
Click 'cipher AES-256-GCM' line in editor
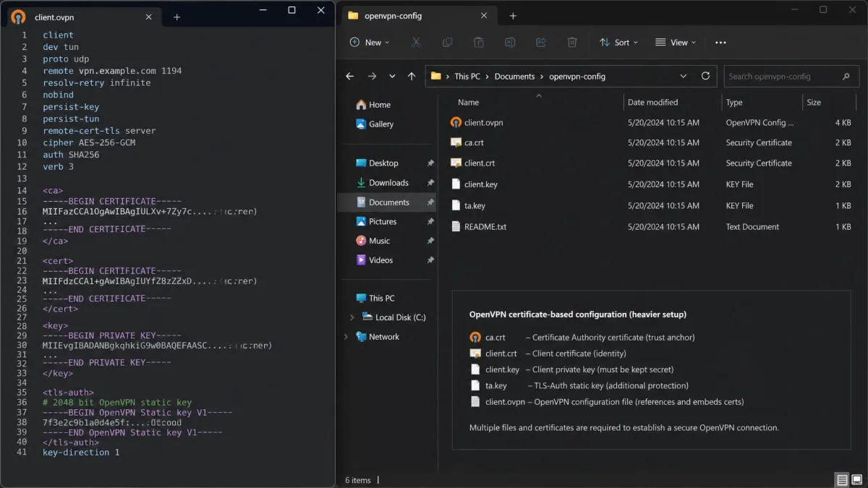(89, 142)
